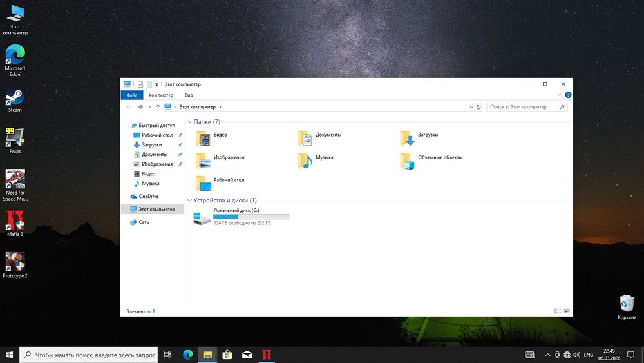The width and height of the screenshot is (644, 363).
Task: Open address bar history dropdown
Action: pos(471,107)
